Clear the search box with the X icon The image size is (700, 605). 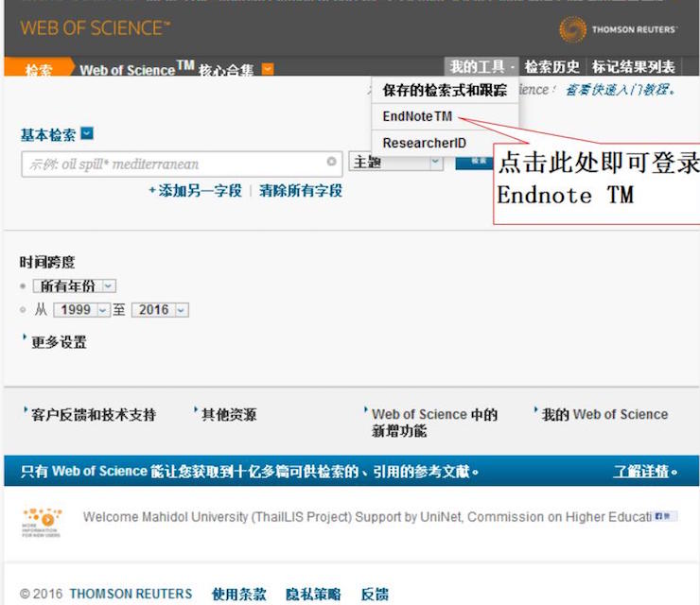pos(331,163)
